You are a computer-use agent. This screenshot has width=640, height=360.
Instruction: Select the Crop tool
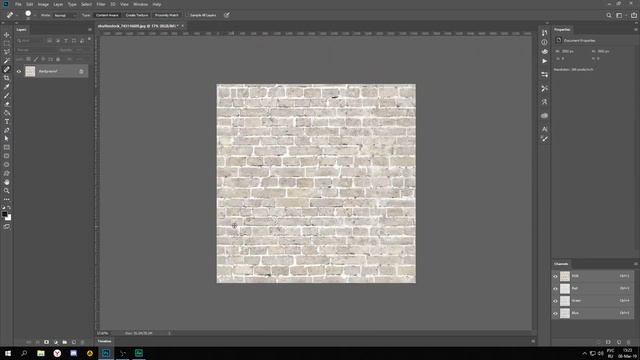7,78
